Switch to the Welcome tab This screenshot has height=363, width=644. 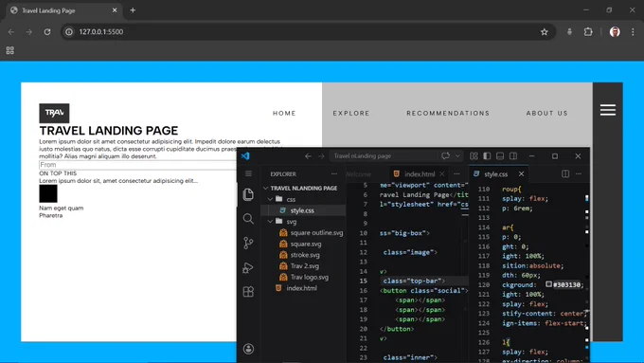[358, 173]
